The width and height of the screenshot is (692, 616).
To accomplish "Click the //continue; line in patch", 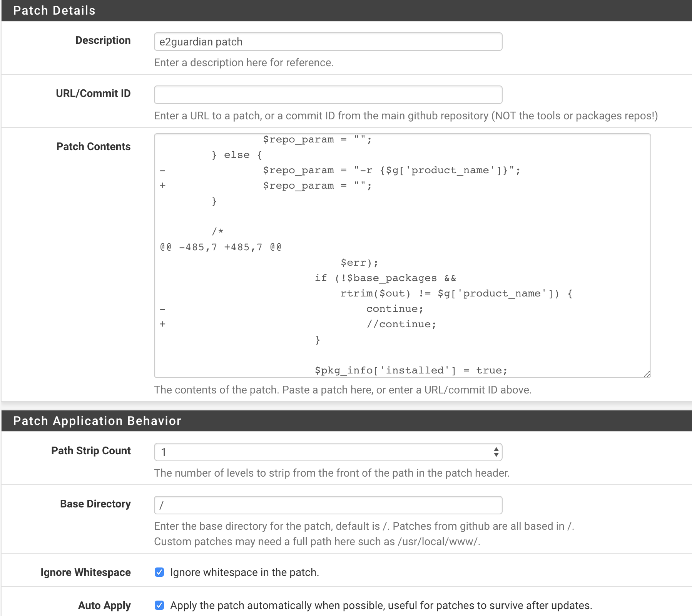I will 401,324.
